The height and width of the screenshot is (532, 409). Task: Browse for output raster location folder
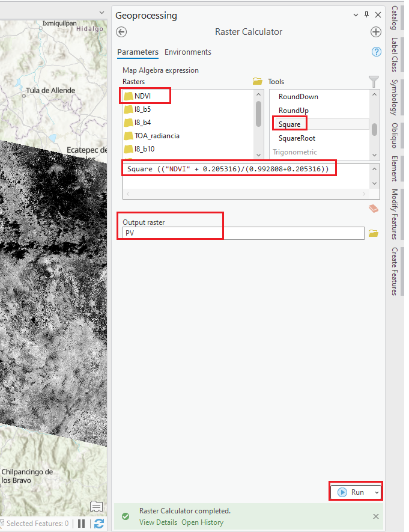[374, 233]
